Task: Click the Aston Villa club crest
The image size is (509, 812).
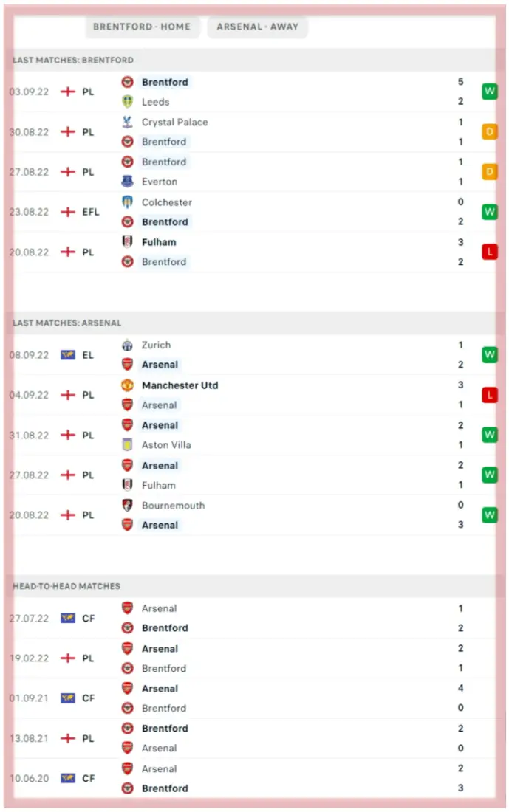Action: 127,445
